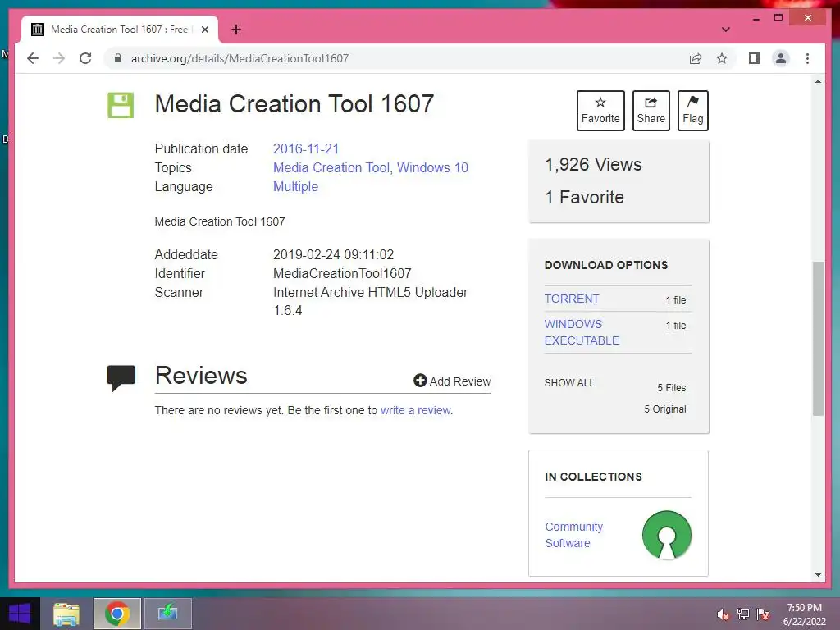The image size is (840, 630).
Task: Open File Explorer from taskbar
Action: pyautogui.click(x=66, y=614)
